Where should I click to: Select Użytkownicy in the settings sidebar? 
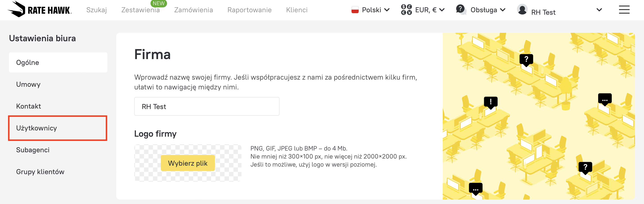click(36, 128)
